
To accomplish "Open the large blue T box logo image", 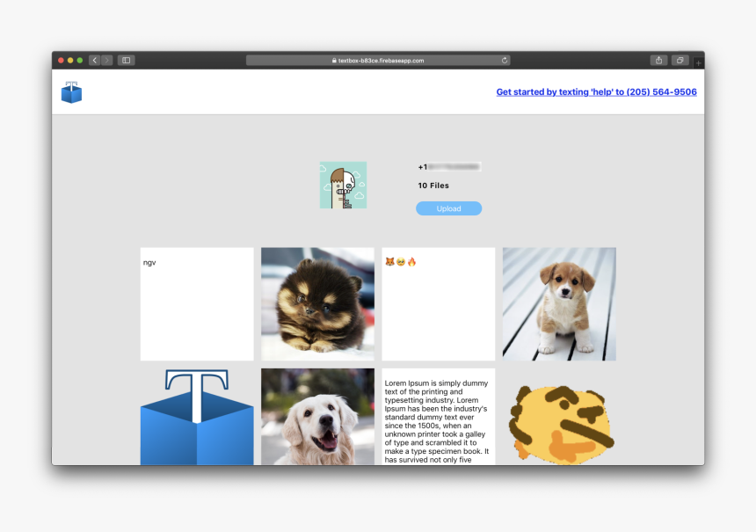I will pyautogui.click(x=197, y=417).
